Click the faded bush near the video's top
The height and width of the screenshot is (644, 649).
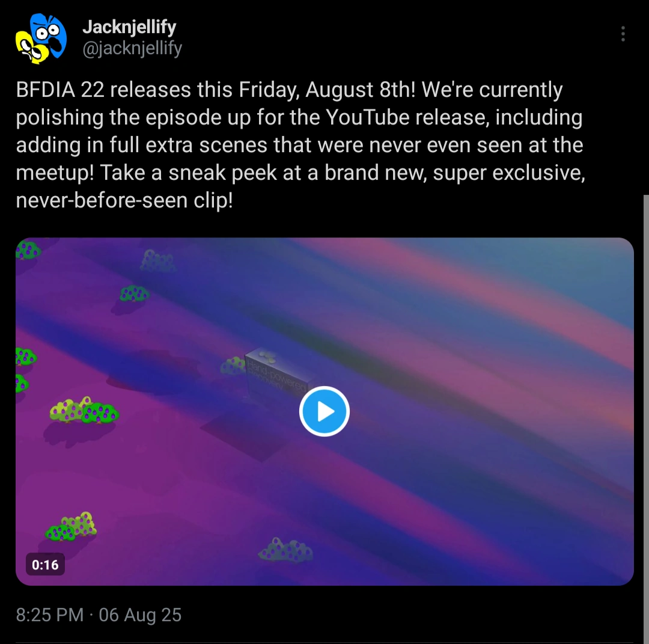coord(157,260)
